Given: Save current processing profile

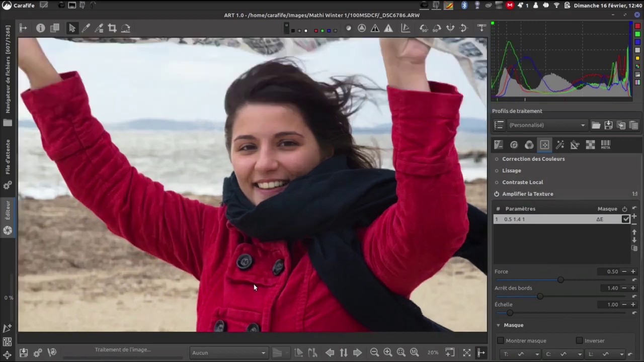Looking at the screenshot, I should pos(608,125).
